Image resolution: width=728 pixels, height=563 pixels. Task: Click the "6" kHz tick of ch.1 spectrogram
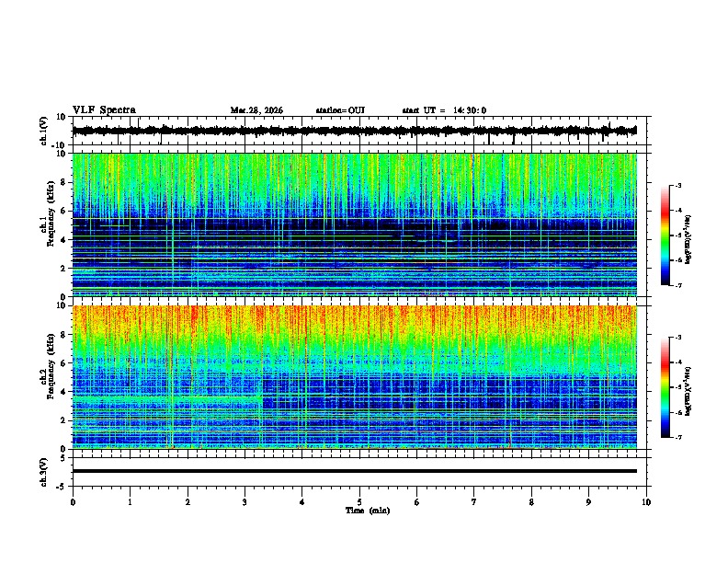tap(64, 211)
